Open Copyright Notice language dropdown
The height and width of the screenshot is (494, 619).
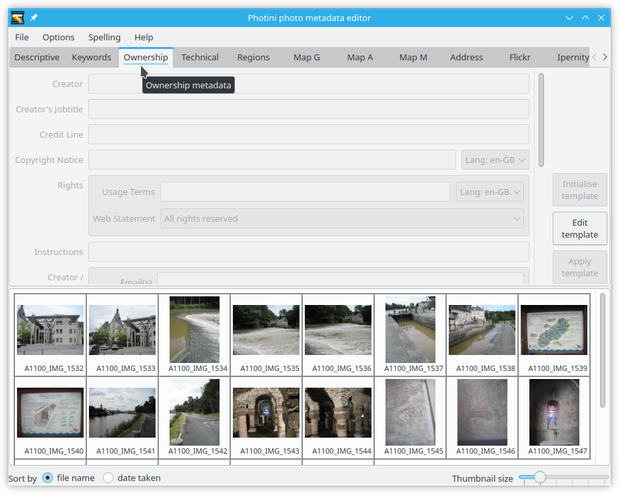click(x=495, y=160)
